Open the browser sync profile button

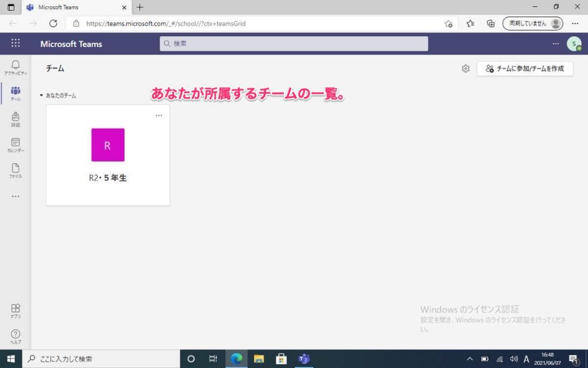(532, 24)
